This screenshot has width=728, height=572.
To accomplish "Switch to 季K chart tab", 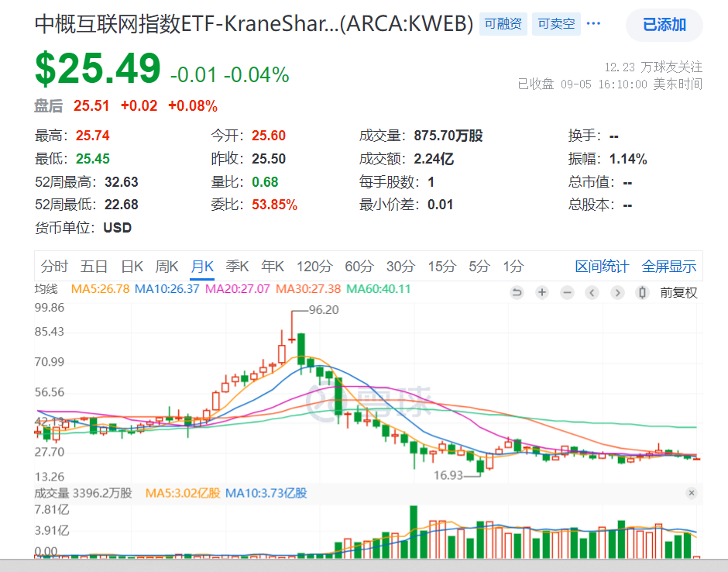I will (237, 267).
